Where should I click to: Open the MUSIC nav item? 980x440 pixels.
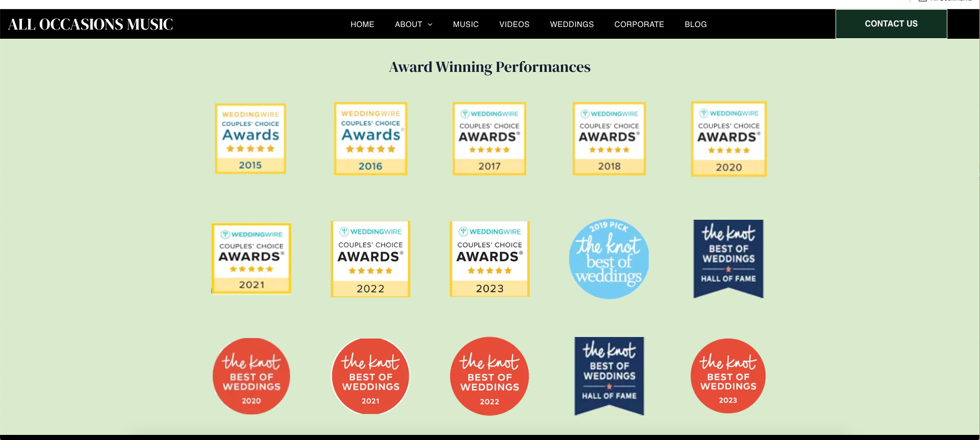[466, 24]
